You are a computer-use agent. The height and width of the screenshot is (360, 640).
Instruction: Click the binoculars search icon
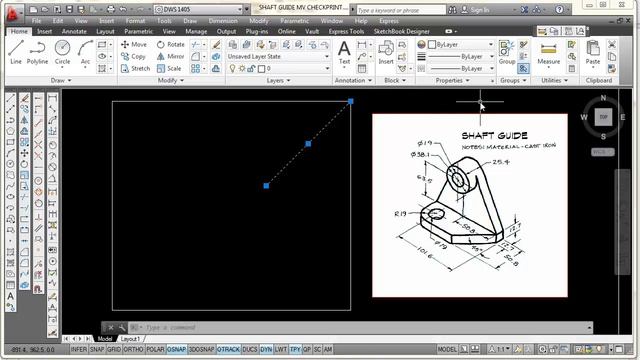click(452, 9)
